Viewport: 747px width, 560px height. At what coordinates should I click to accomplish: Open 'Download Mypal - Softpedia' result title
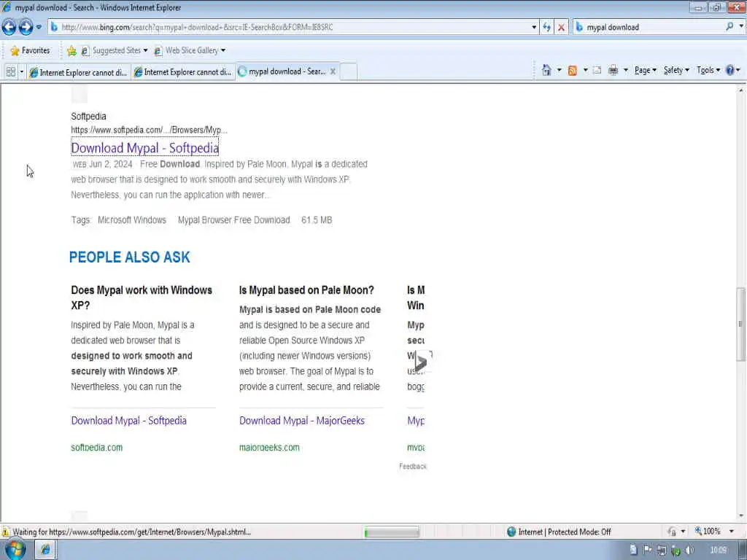[x=145, y=147]
